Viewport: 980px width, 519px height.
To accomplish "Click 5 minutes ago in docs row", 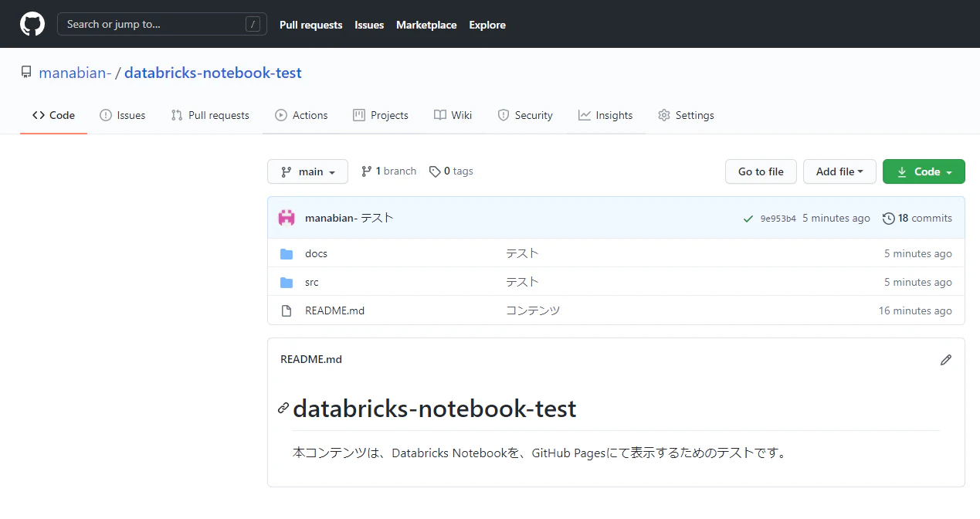I will [x=918, y=254].
